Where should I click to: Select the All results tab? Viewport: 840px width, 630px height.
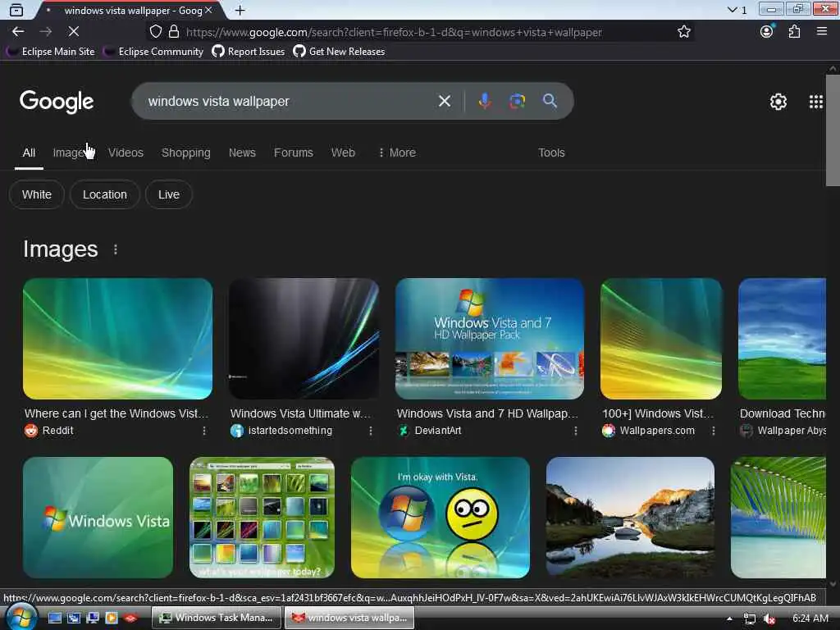click(x=29, y=153)
